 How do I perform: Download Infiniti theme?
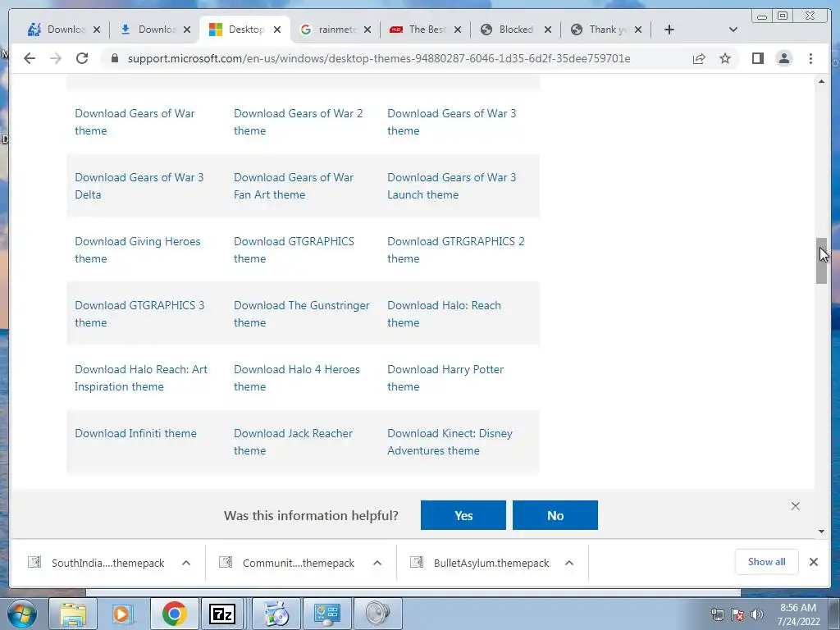135,433
